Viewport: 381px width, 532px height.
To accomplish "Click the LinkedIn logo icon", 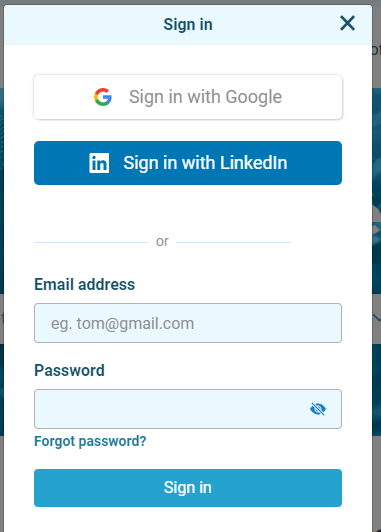I will 99,163.
